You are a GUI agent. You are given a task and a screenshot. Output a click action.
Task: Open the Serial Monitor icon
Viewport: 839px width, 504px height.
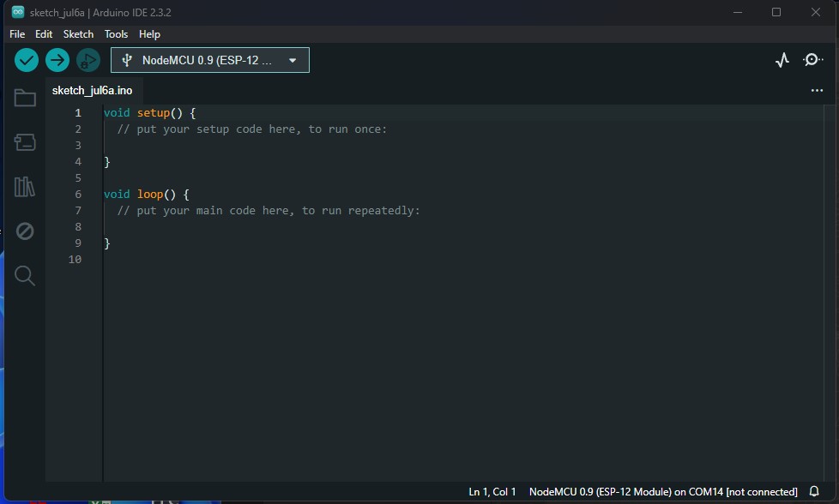(x=812, y=60)
